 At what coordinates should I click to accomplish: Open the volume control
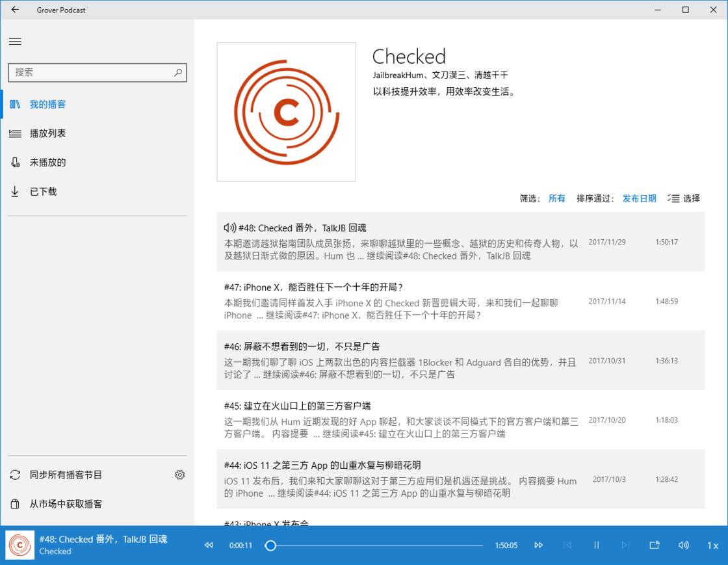pyautogui.click(x=683, y=545)
